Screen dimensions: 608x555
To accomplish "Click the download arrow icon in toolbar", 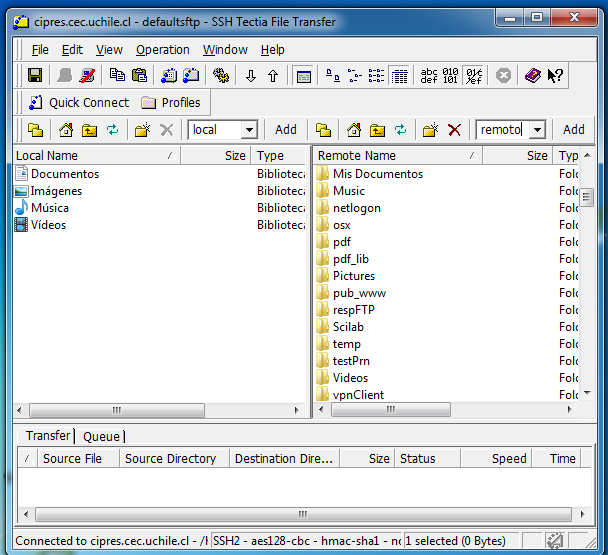I will click(x=251, y=76).
